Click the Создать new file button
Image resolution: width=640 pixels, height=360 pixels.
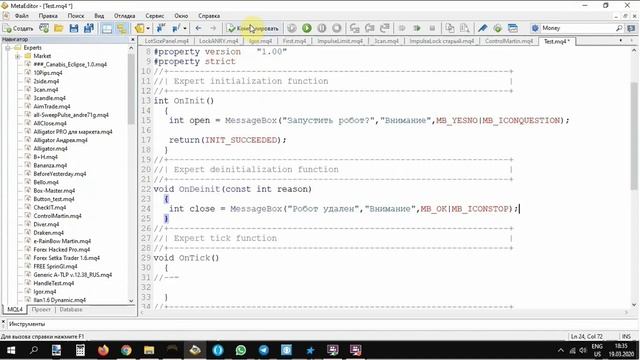[18, 28]
